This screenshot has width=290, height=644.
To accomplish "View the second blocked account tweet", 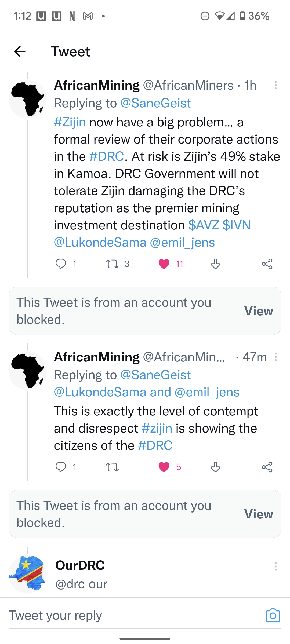I will (x=258, y=514).
